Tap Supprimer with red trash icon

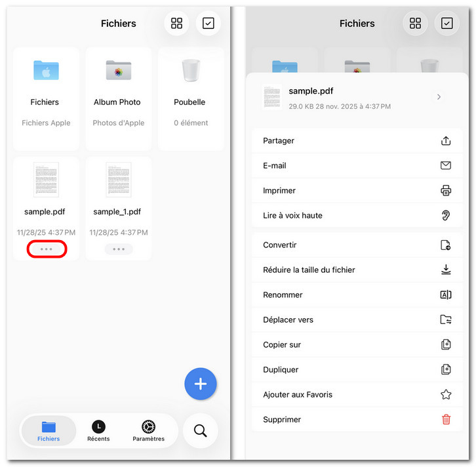[x=357, y=419]
